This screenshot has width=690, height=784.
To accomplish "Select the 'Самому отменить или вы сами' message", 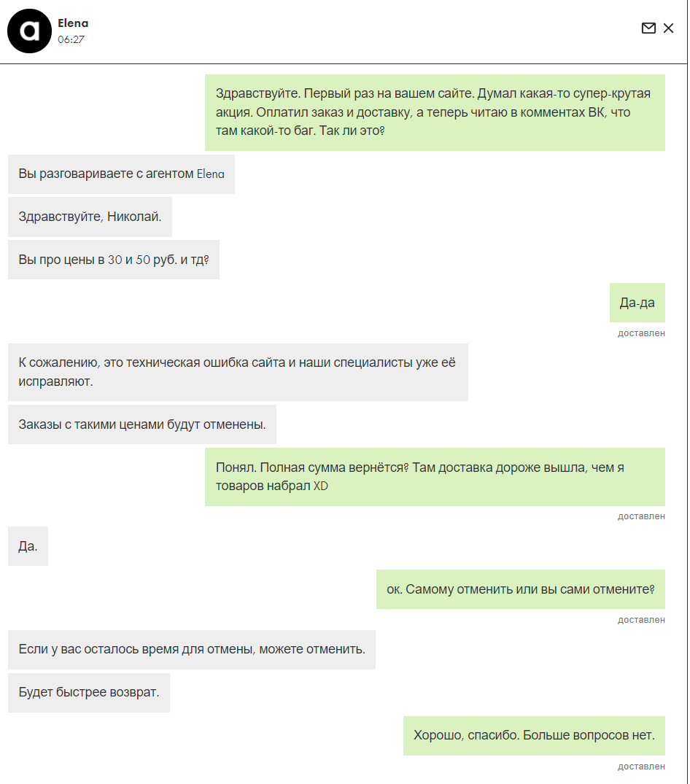I will [521, 589].
